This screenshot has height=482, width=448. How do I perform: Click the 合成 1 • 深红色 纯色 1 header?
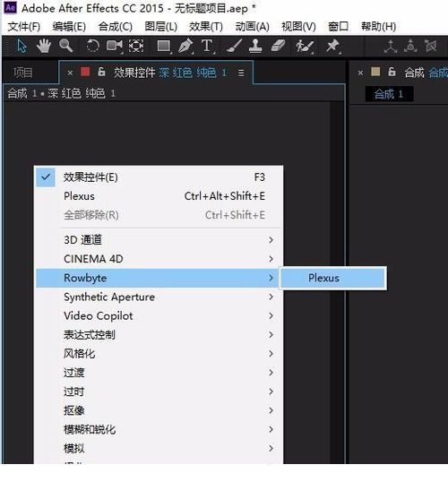[x=62, y=93]
